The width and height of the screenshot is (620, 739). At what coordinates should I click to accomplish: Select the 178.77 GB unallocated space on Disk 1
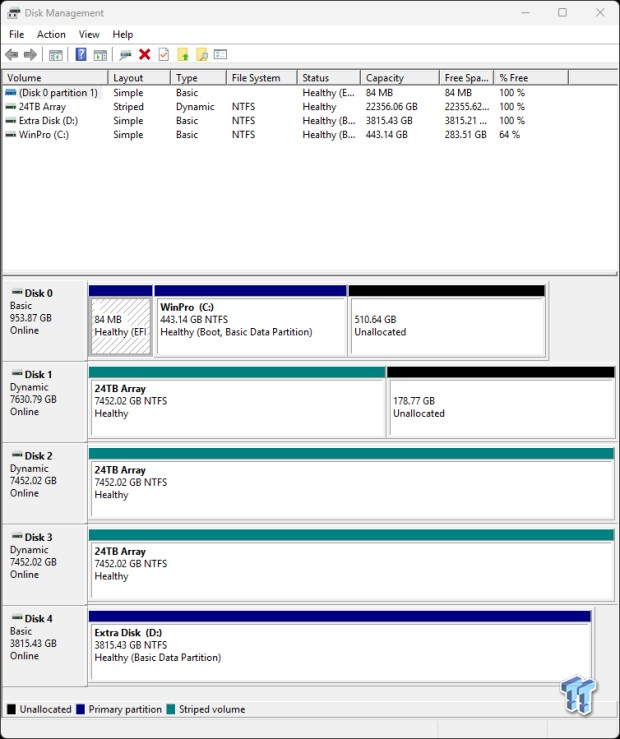coord(501,402)
